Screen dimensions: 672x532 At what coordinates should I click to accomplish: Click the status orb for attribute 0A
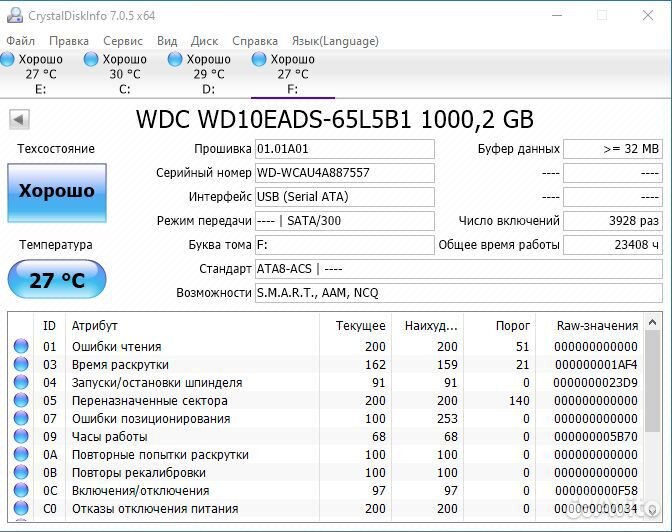(21, 454)
